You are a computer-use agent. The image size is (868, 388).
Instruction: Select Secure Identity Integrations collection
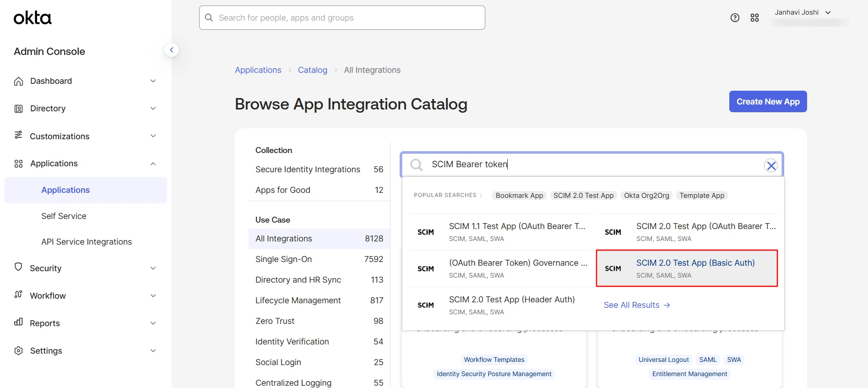coord(319,169)
